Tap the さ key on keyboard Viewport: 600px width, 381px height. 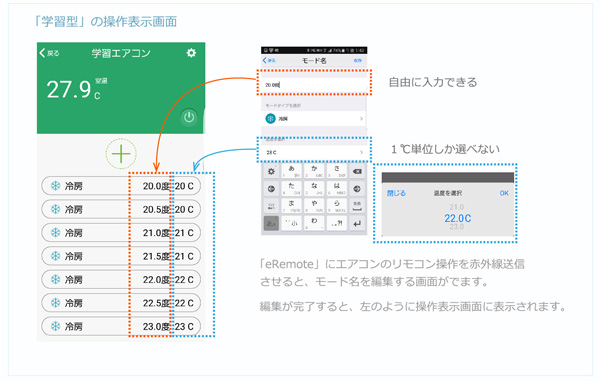click(337, 171)
